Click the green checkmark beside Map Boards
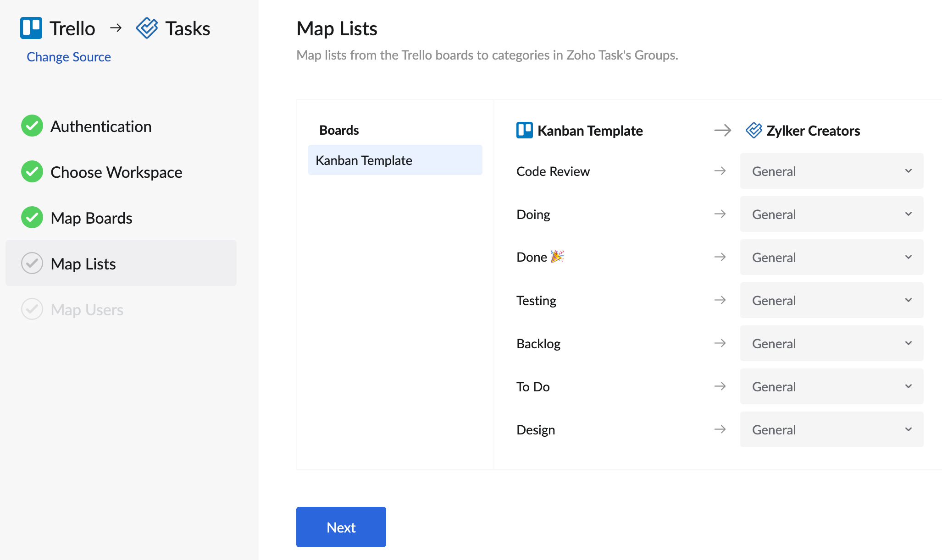Screen dimensions: 942x560 pyautogui.click(x=31, y=218)
